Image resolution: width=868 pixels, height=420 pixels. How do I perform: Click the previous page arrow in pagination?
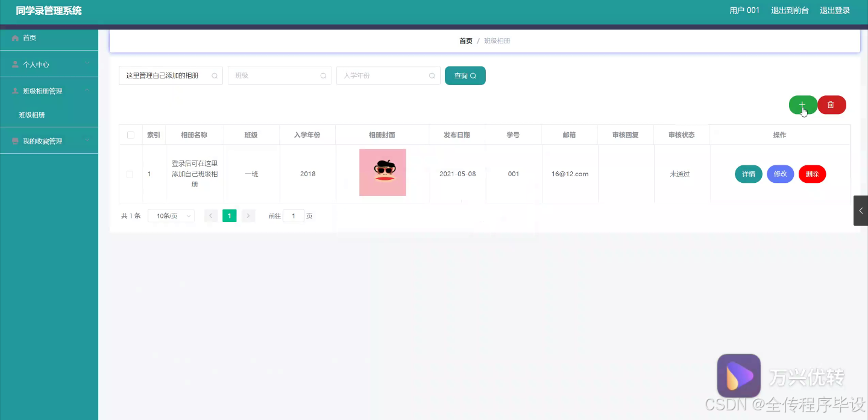click(x=210, y=215)
